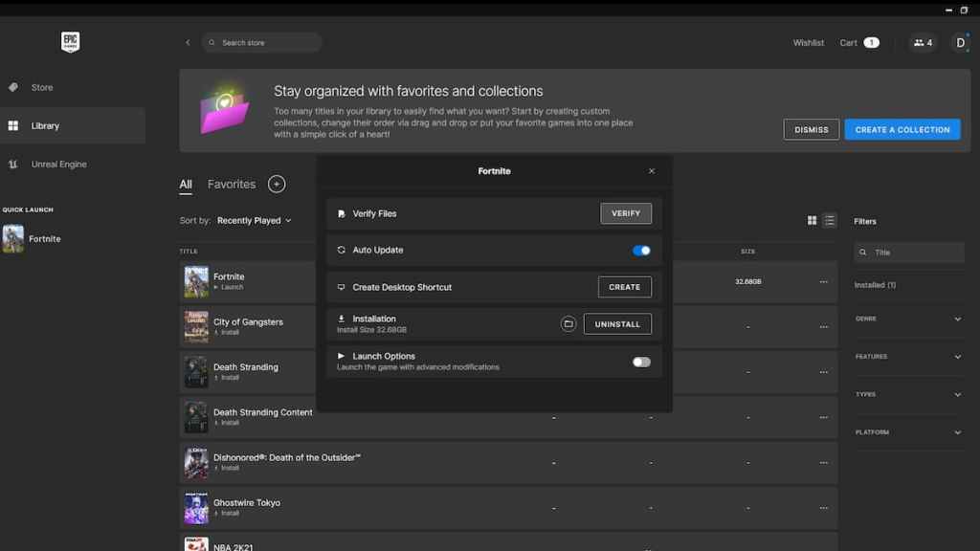Select the NBA 2K21 title
The image size is (980, 551).
234,546
